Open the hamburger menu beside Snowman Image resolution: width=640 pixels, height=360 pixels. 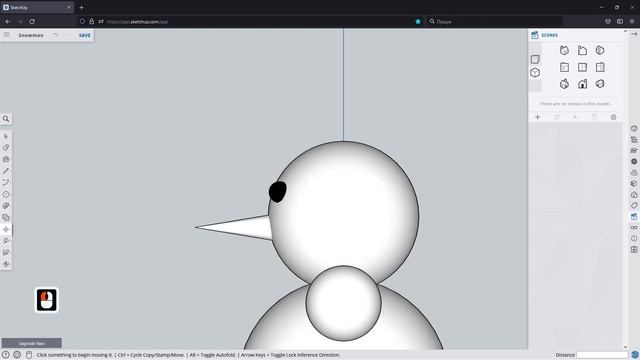coord(7,35)
